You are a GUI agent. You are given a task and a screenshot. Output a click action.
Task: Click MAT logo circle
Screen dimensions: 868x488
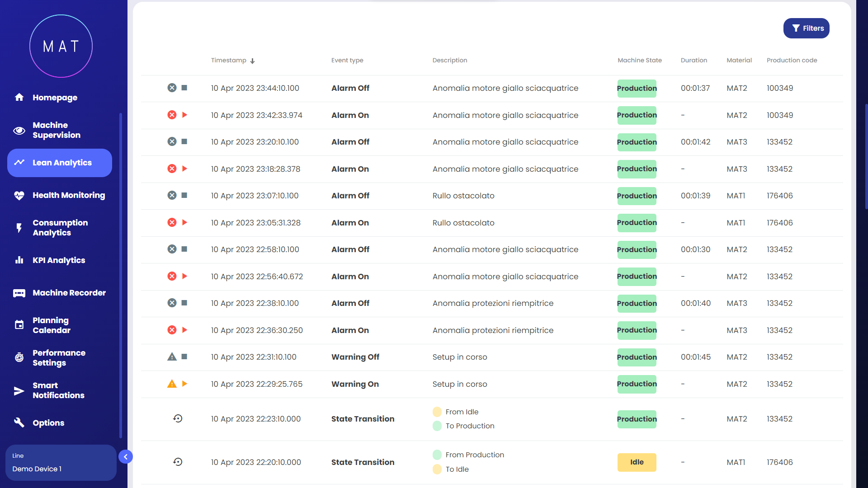pos(61,46)
